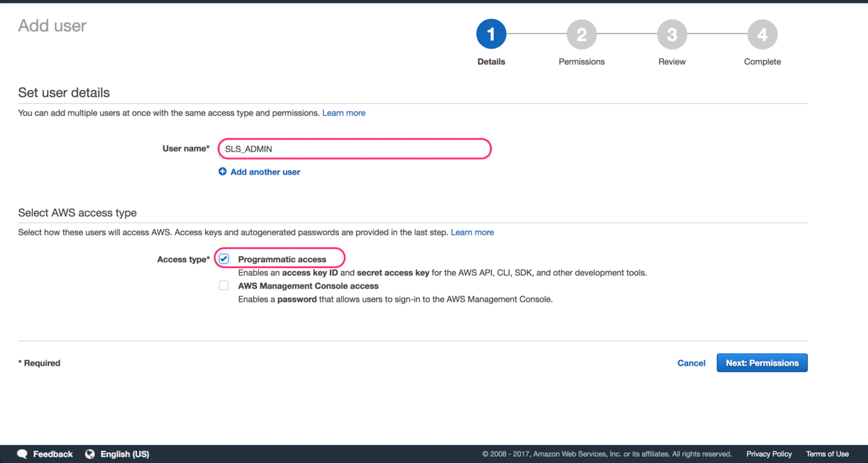Click the plus icon beside Add another user

click(222, 172)
